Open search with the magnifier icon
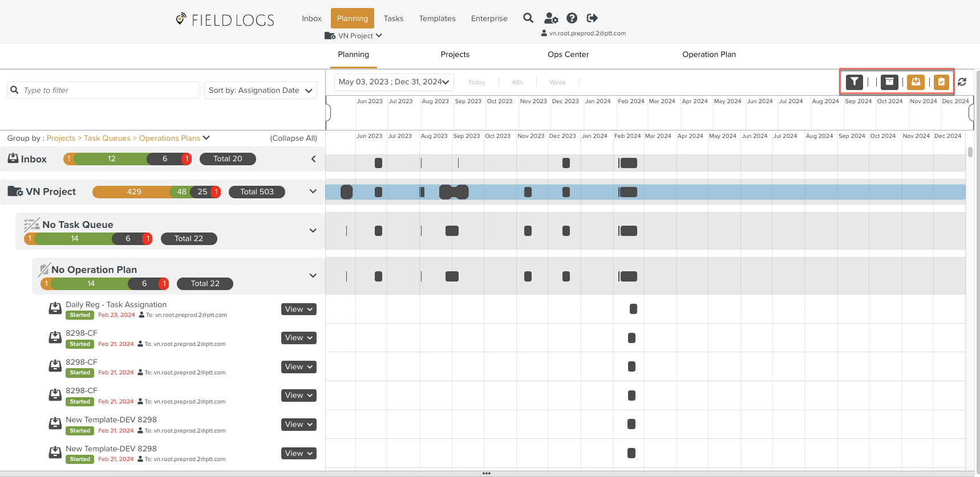 tap(528, 18)
